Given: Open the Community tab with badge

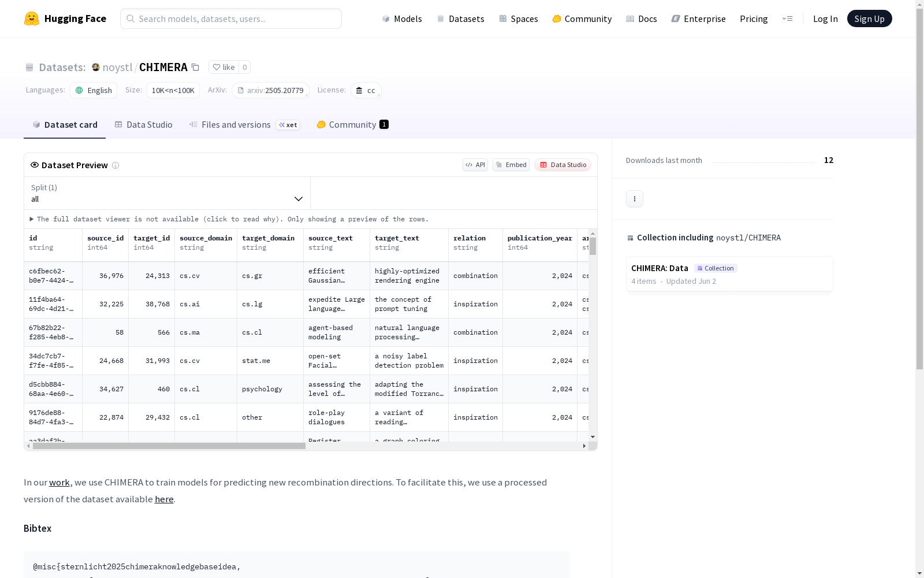Looking at the screenshot, I should 352,125.
